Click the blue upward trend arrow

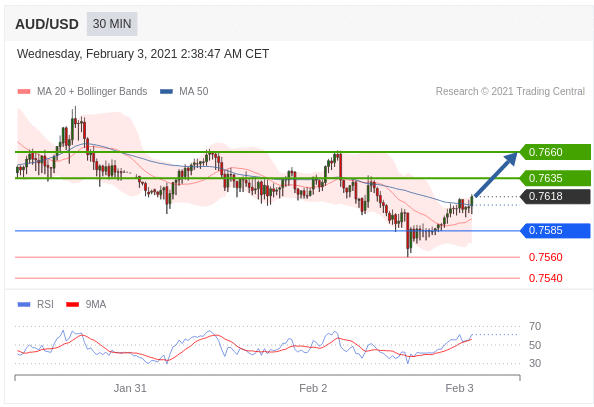[x=496, y=174]
